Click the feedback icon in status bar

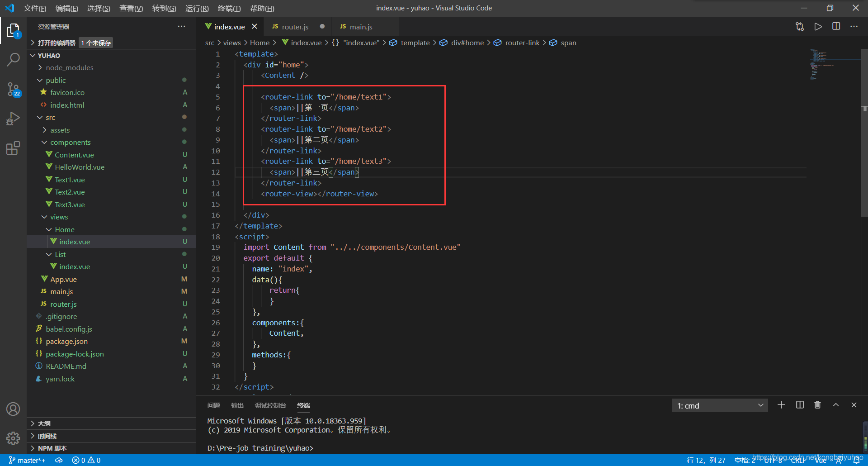pyautogui.click(x=839, y=460)
